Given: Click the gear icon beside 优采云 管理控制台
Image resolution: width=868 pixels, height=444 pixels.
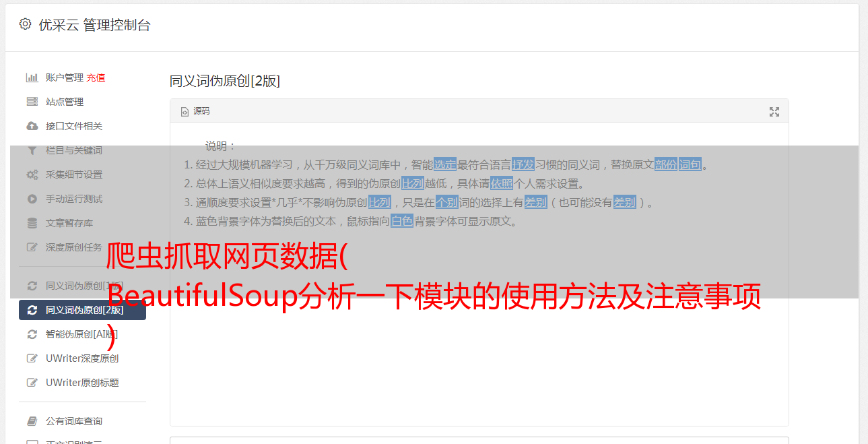Looking at the screenshot, I should pyautogui.click(x=25, y=24).
